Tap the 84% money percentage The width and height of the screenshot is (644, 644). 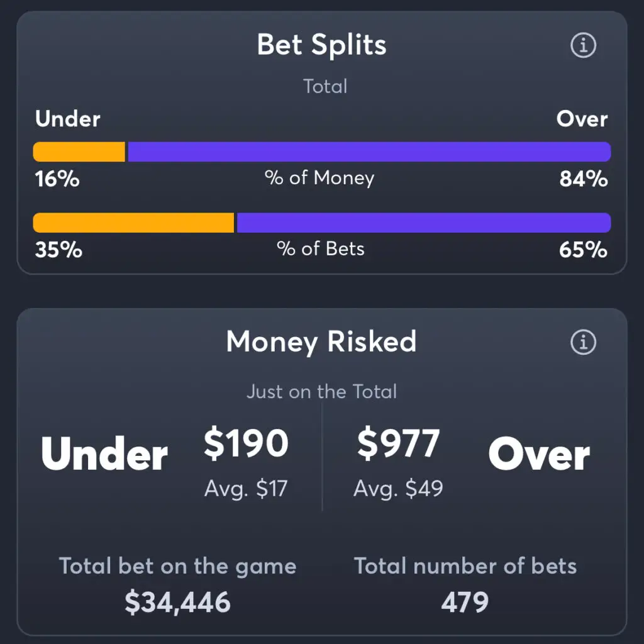pyautogui.click(x=584, y=179)
